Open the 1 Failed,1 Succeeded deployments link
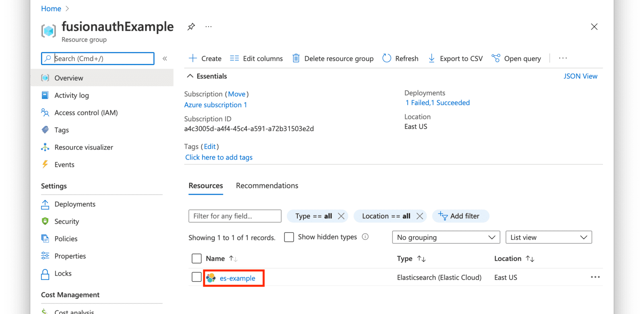 click(x=438, y=103)
